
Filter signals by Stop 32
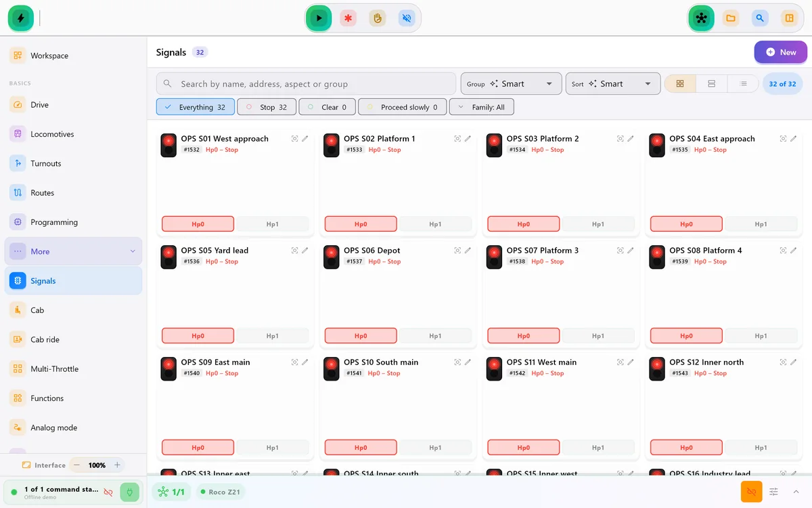tap(267, 107)
